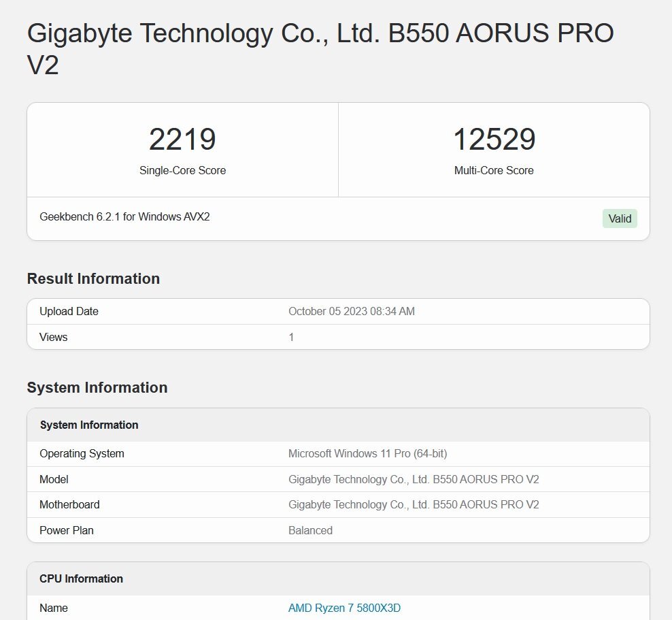
Task: Click the page title Gigabyte B550 AORUS PRO V2
Action: coord(320,49)
